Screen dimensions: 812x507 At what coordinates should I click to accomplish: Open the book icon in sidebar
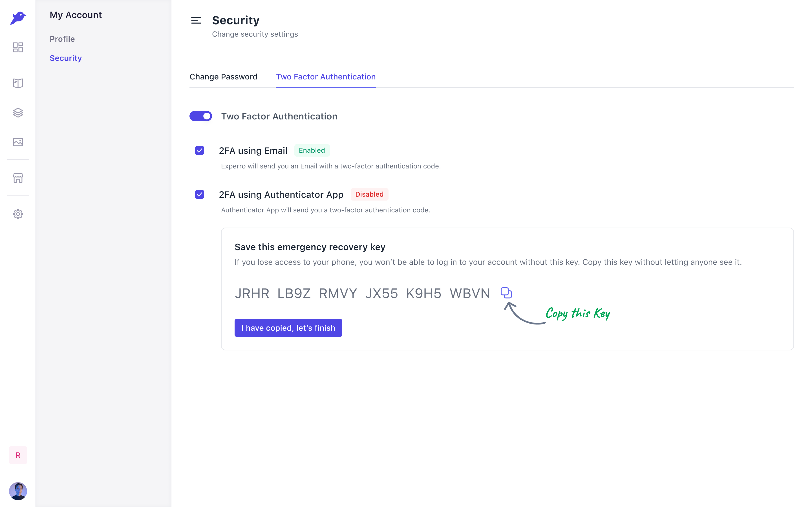[x=18, y=83]
